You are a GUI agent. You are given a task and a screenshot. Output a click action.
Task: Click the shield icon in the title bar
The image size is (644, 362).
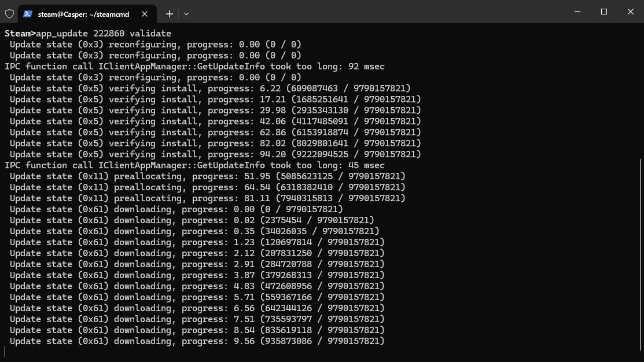[9, 14]
